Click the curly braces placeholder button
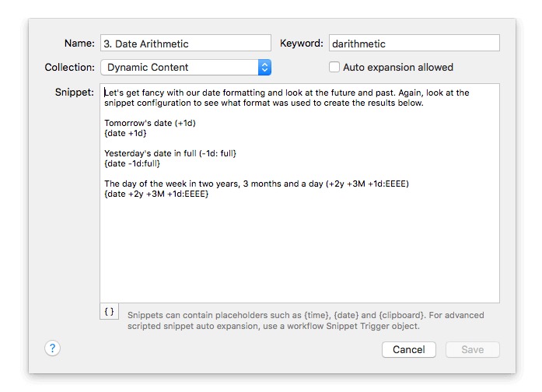This screenshot has width=542, height=392. click(x=110, y=311)
